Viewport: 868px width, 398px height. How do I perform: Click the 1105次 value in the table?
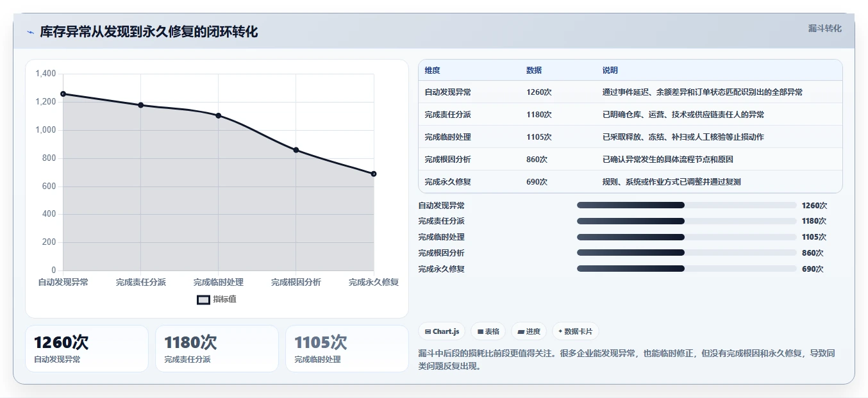click(x=539, y=137)
